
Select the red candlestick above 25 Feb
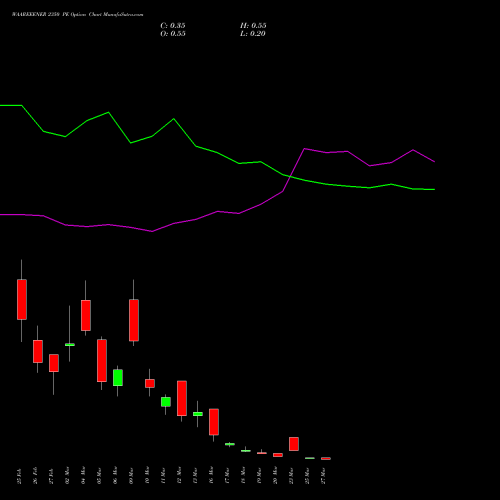[x=22, y=299]
